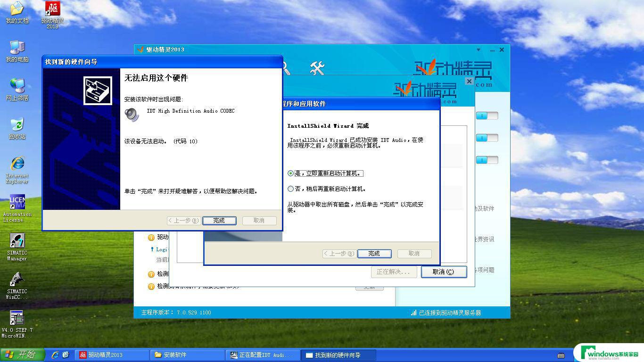
Task: Click the InstallShield Wizard 完成 heading
Action: (x=328, y=126)
